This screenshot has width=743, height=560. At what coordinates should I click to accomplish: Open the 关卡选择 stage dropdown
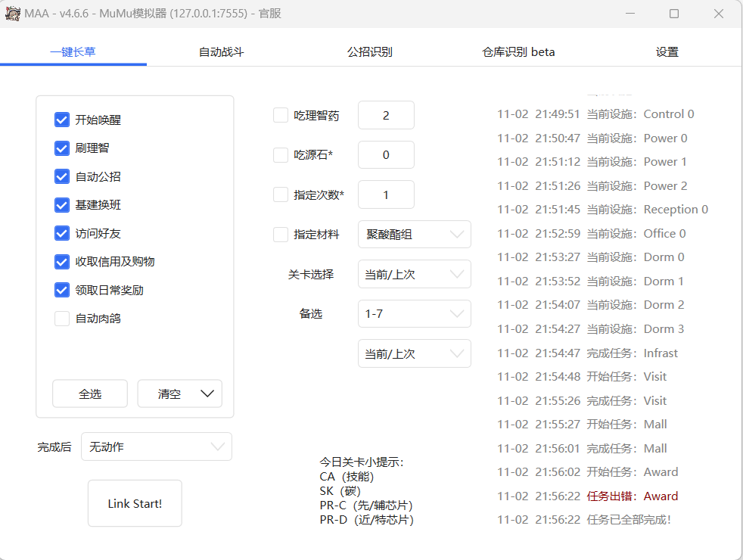pos(414,274)
